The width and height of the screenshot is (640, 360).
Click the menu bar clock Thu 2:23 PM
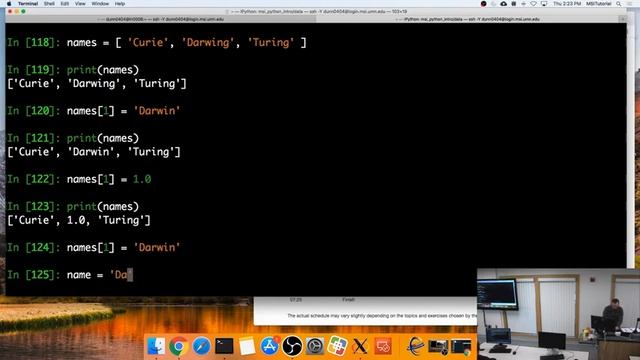tap(567, 4)
